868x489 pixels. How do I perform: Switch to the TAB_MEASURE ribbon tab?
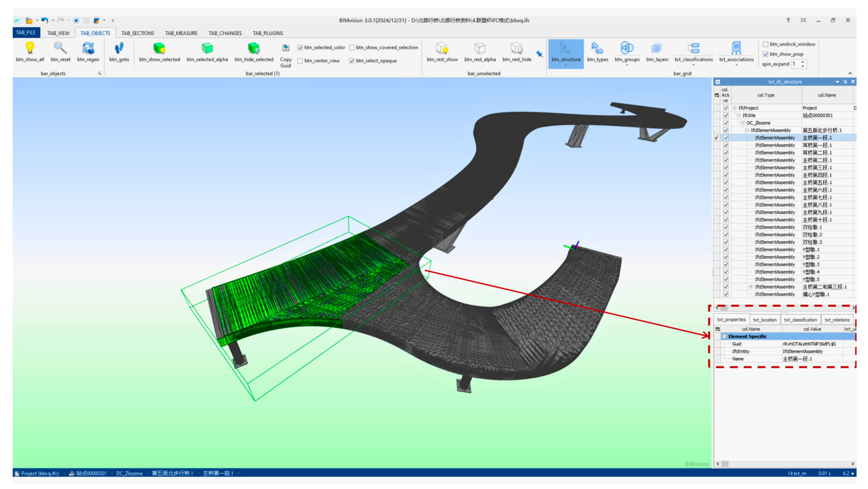[181, 33]
